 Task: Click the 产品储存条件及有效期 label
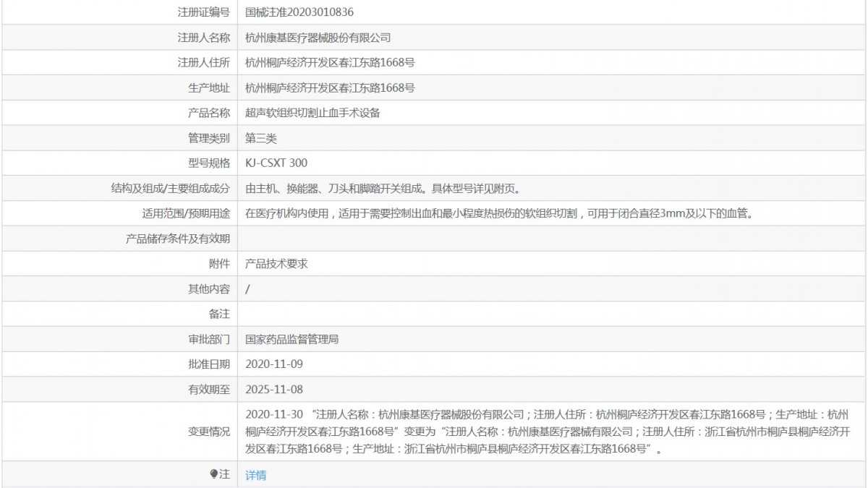pyautogui.click(x=178, y=239)
